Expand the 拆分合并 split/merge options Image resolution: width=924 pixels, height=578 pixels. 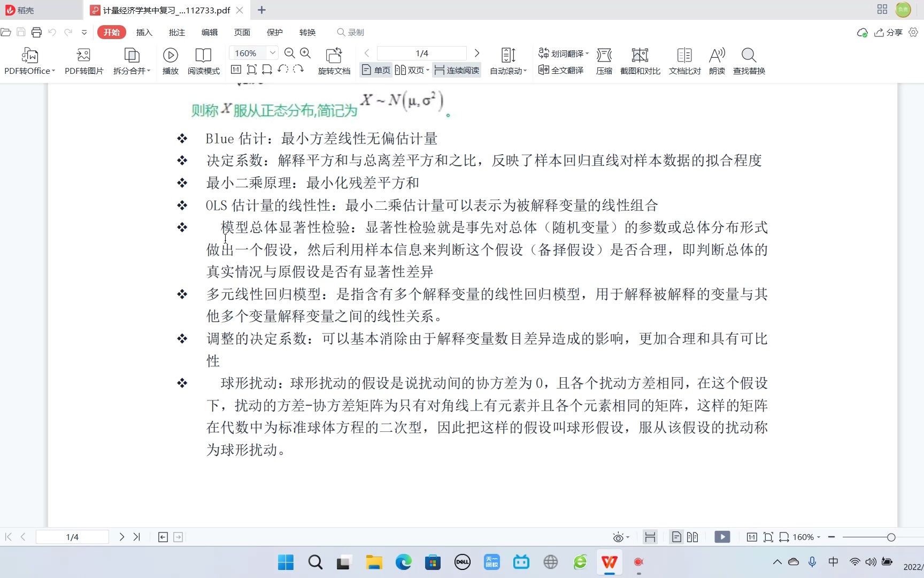coord(132,60)
